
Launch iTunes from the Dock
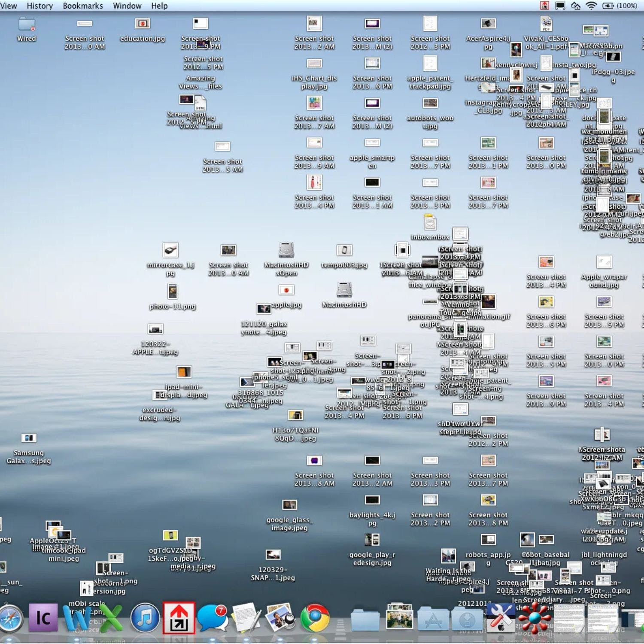pyautogui.click(x=145, y=617)
